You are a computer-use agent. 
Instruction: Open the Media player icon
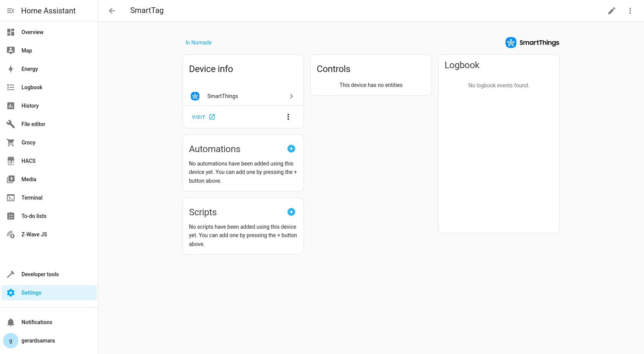[11, 179]
